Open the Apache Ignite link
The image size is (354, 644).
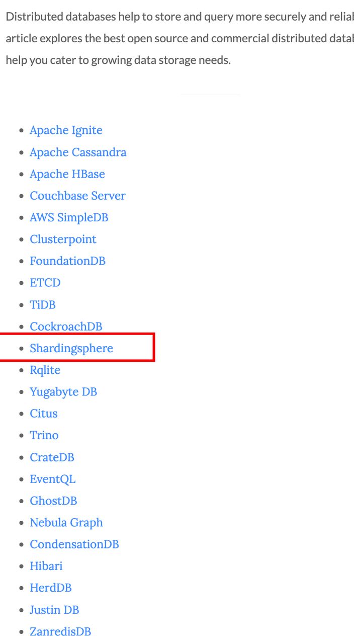coord(66,130)
